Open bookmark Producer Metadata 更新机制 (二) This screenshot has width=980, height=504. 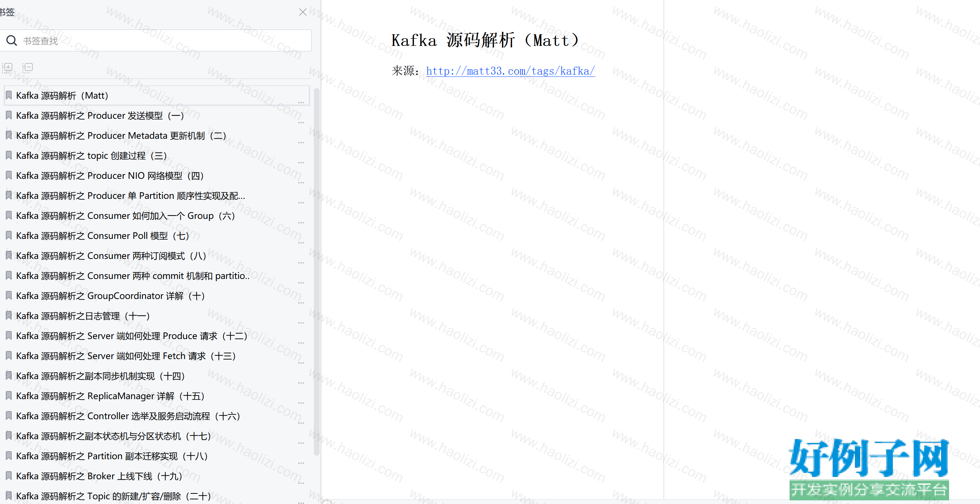click(x=121, y=136)
